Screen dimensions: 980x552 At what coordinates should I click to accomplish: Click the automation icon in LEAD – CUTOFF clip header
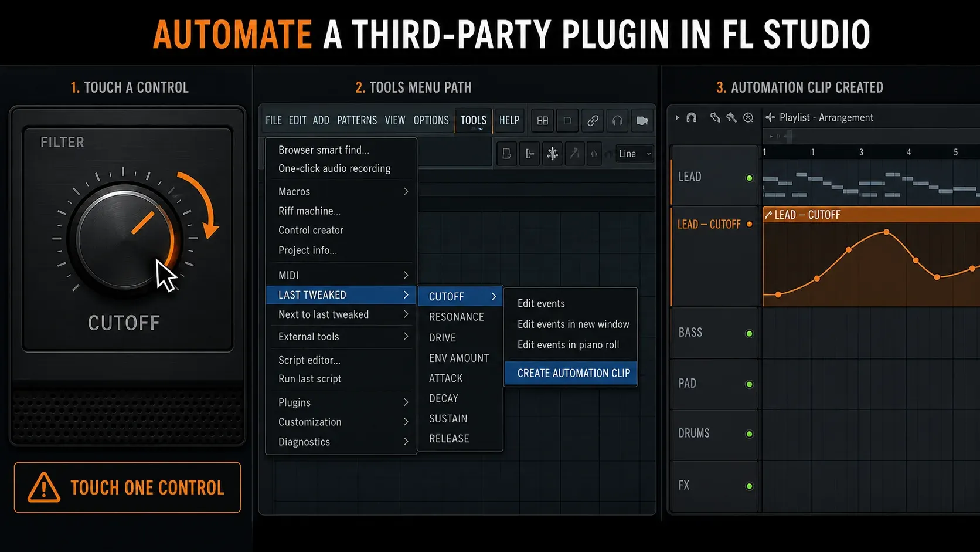click(x=768, y=215)
